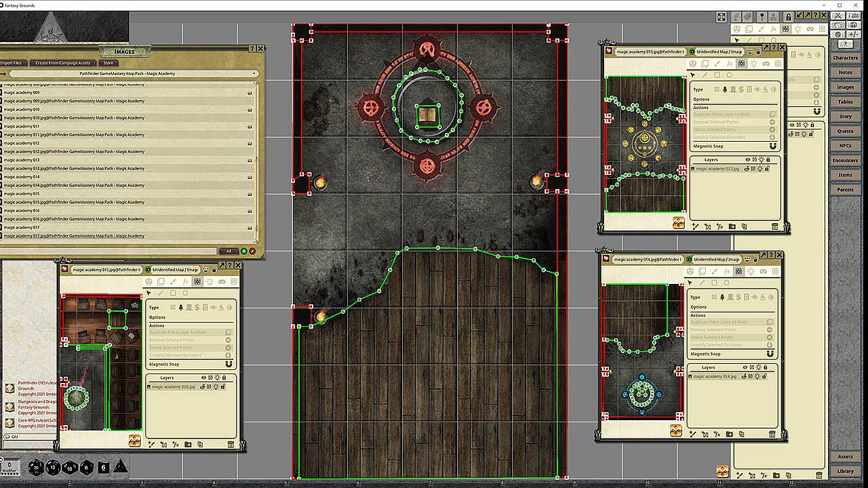Select the paint brush tool in magic academy 013 window

click(x=717, y=64)
